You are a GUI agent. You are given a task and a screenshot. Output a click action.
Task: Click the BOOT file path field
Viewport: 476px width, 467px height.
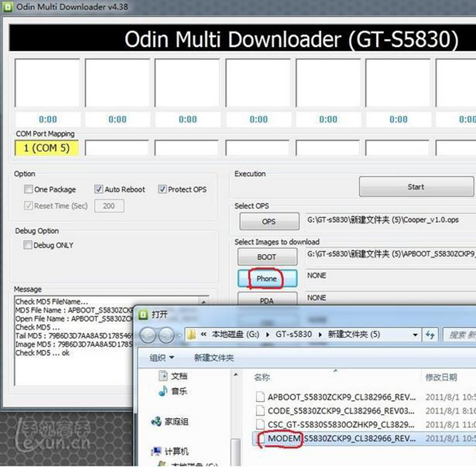pyautogui.click(x=391, y=254)
